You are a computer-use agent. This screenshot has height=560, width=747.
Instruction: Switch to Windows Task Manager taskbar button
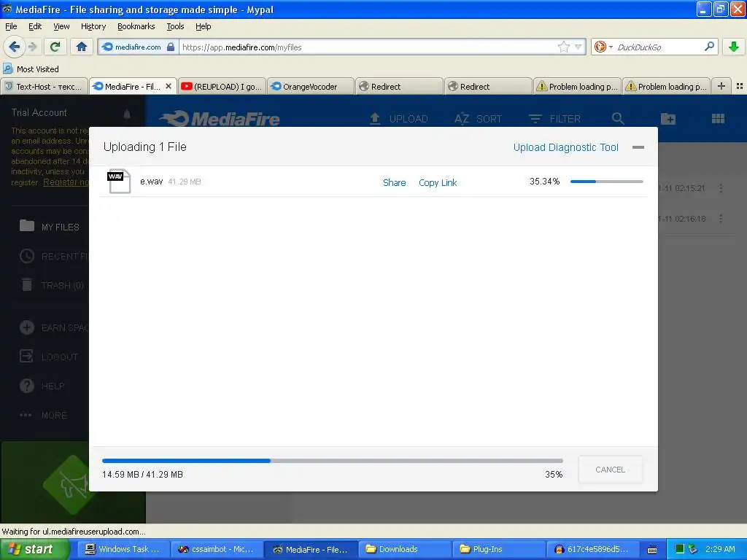(x=122, y=549)
